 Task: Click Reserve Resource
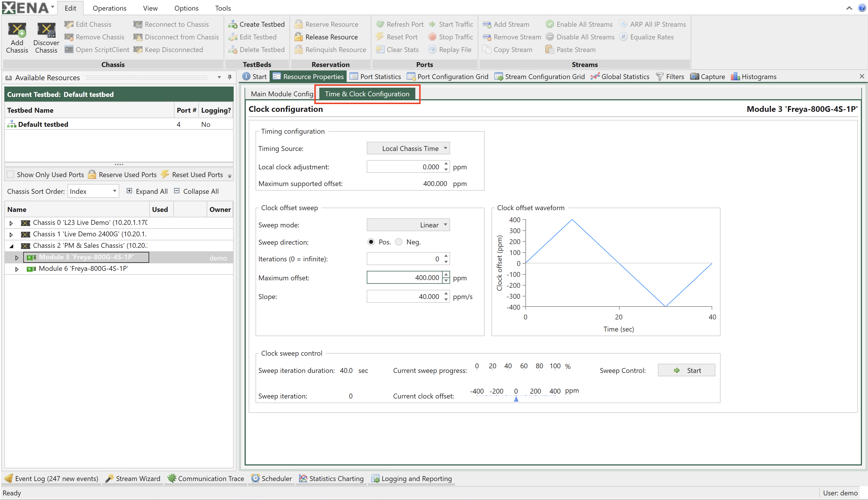(x=327, y=24)
